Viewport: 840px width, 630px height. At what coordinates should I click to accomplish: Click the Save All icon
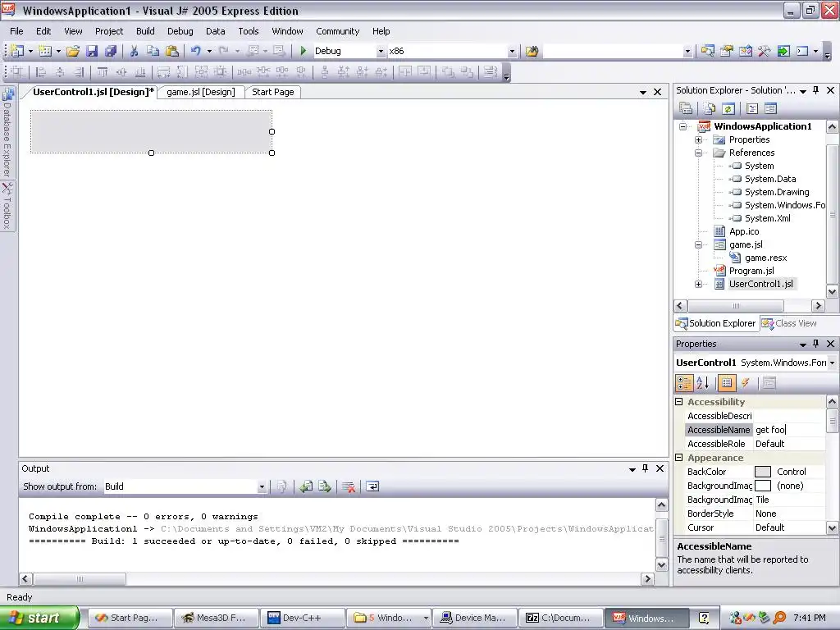click(x=111, y=51)
